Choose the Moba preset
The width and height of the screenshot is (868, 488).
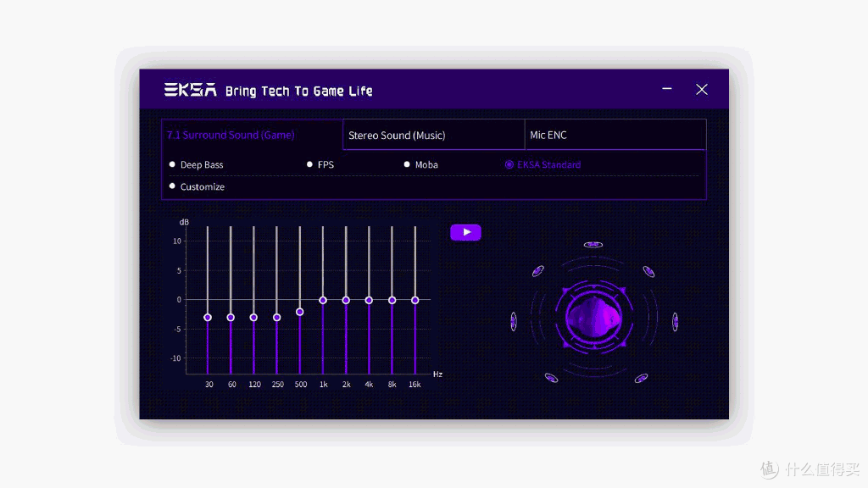point(420,165)
